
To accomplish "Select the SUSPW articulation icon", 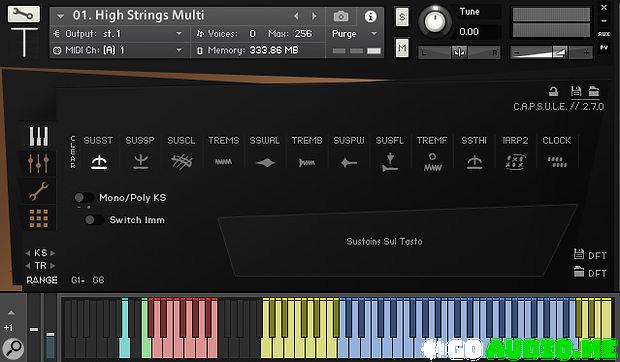I will point(349,162).
